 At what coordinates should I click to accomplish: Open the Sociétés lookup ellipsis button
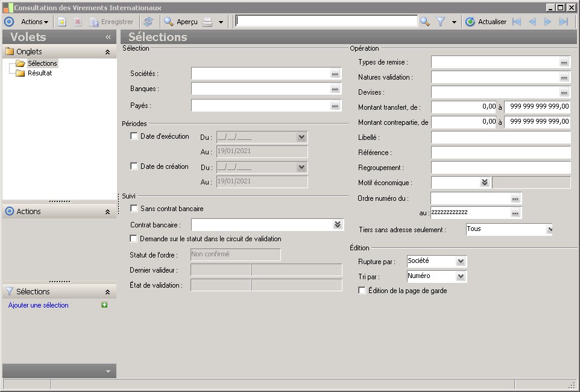coord(335,74)
